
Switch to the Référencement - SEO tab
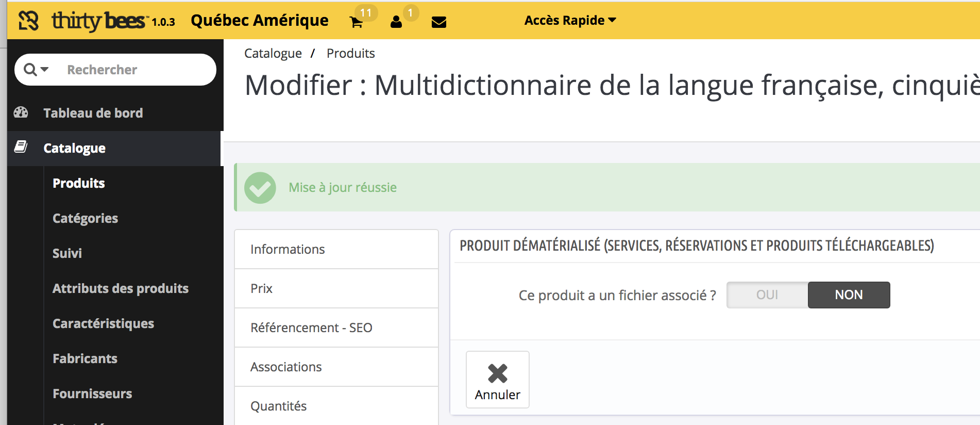click(x=336, y=328)
